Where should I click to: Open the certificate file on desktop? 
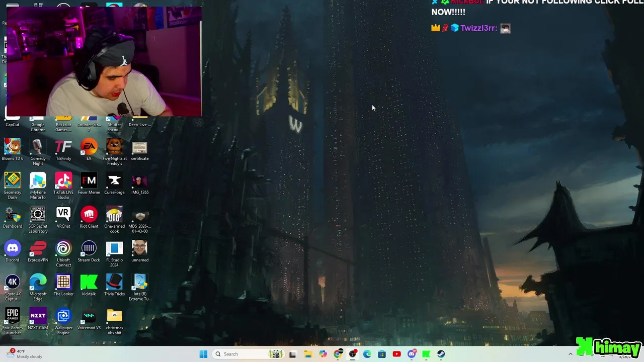140,151
